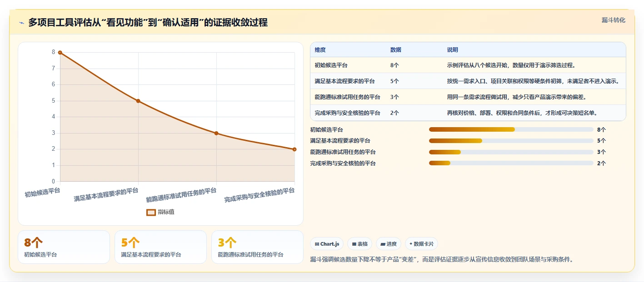Click the 初始候选平台 progress bar

click(x=511, y=129)
